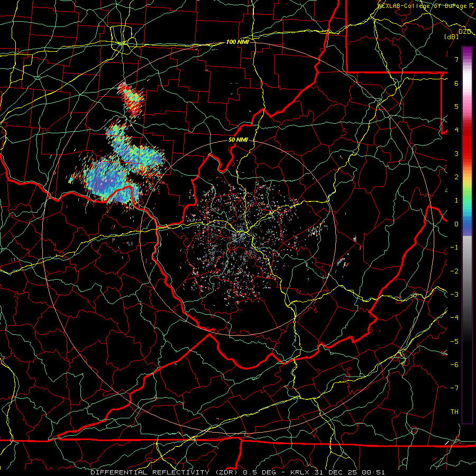This screenshot has width=476, height=476.
Task: Select the 5 dB value on the color scale
Action: [456, 106]
